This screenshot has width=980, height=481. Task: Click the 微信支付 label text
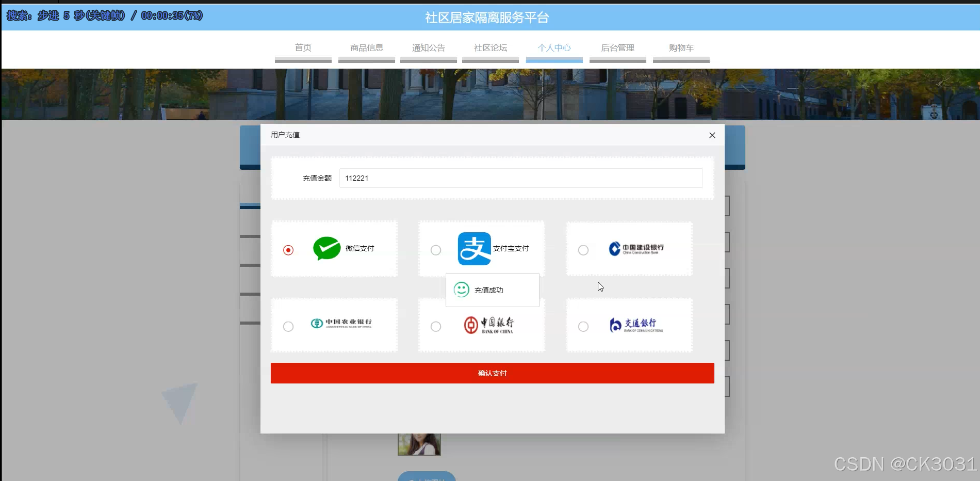click(x=360, y=248)
